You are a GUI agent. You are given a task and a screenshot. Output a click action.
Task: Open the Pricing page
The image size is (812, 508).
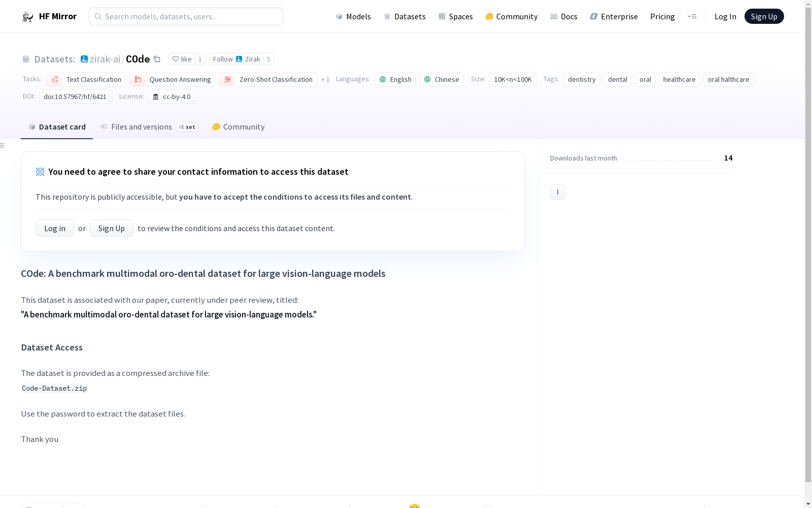coord(662,17)
